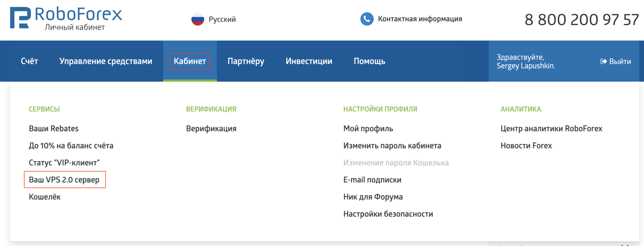Open Мой профиль
This screenshot has height=246, width=644.
pyautogui.click(x=368, y=129)
